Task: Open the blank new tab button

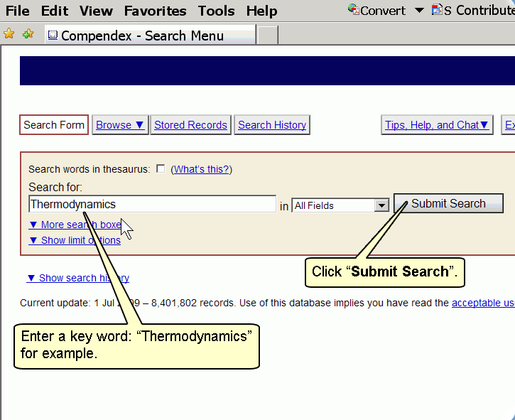Action: [x=267, y=36]
